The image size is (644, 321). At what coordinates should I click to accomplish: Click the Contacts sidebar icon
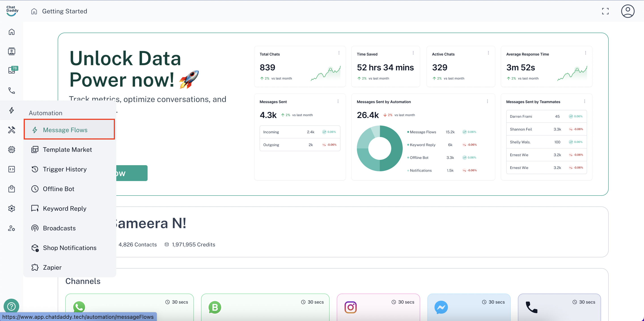pyautogui.click(x=11, y=51)
